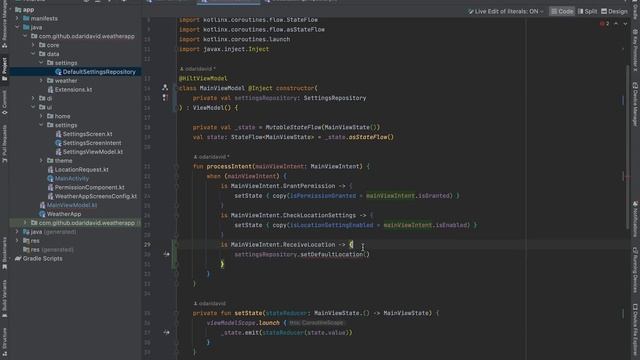Screen dimensions: 640x360
Task: Expand the manifests folder
Action: [17, 18]
